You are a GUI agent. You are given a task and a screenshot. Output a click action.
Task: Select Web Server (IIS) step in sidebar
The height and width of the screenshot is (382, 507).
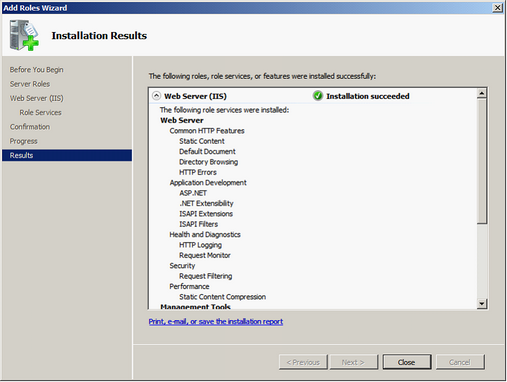36,98
